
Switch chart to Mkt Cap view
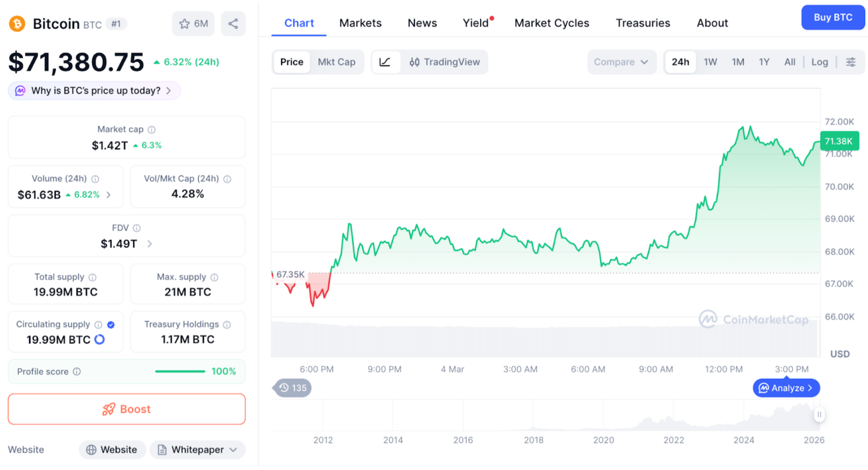pyautogui.click(x=336, y=62)
